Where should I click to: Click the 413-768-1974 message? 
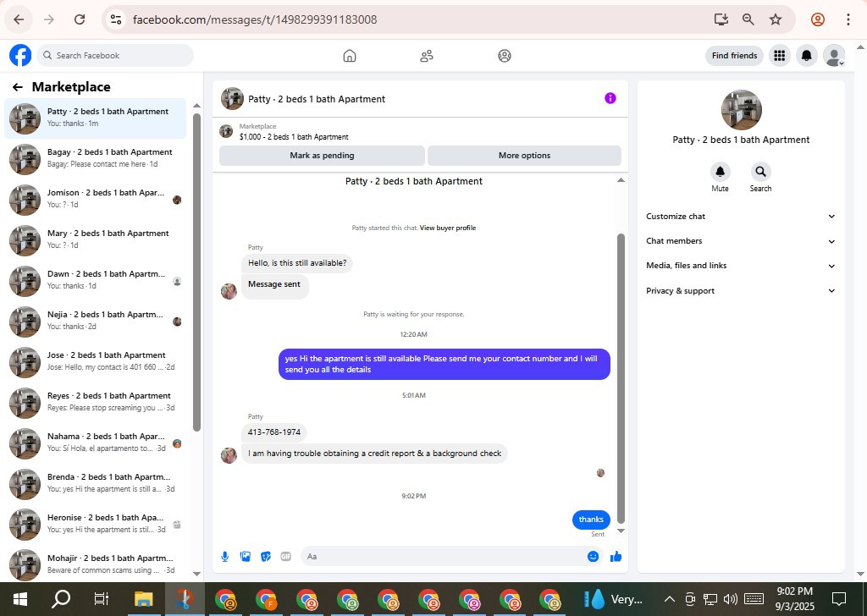click(274, 432)
